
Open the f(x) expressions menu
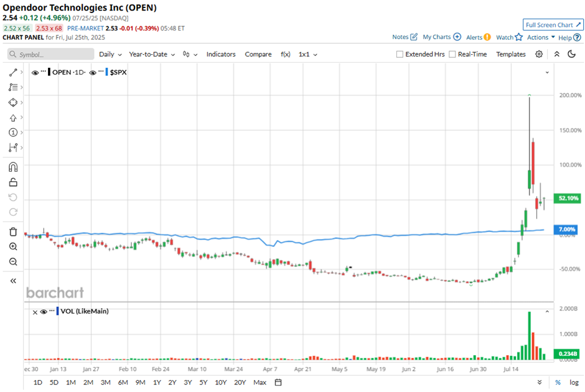286,55
